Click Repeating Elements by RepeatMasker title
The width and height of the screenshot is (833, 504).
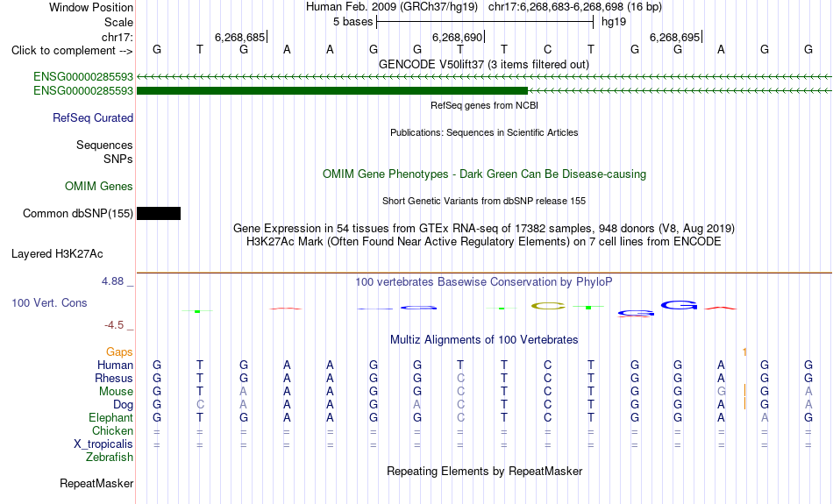pos(485,472)
